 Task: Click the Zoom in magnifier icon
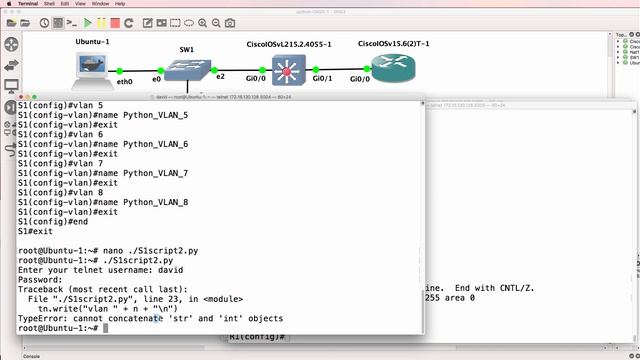(202, 23)
